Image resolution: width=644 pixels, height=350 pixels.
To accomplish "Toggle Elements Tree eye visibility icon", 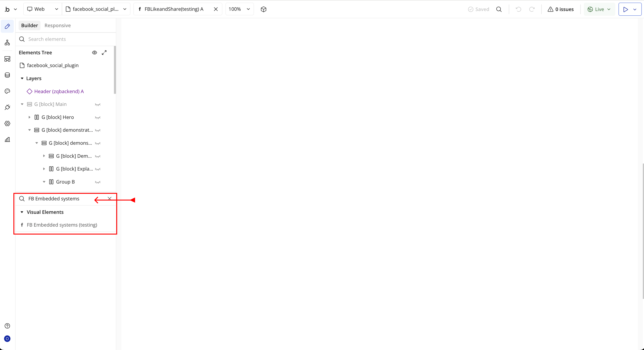I will coord(95,53).
